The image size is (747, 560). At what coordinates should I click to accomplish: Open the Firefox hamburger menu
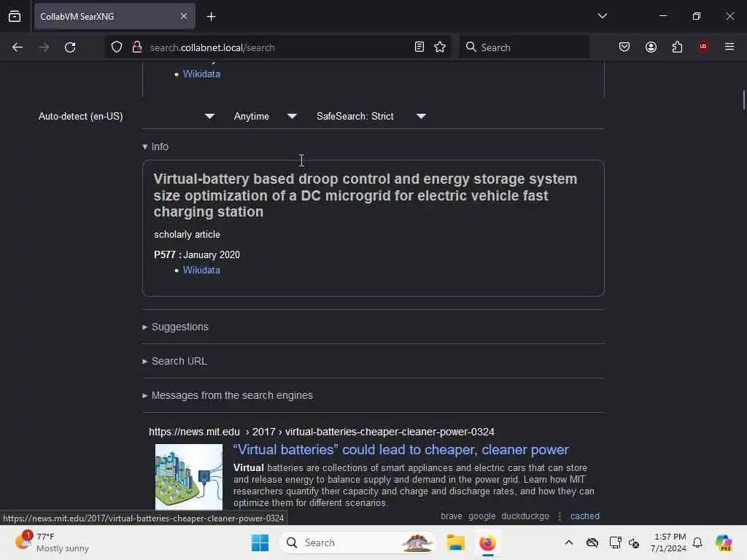coord(729,47)
